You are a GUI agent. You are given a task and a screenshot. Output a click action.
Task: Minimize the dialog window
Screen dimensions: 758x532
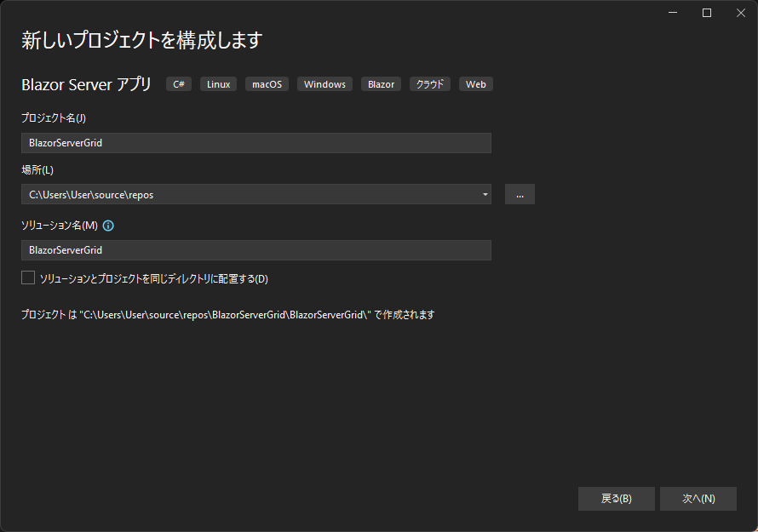673,13
